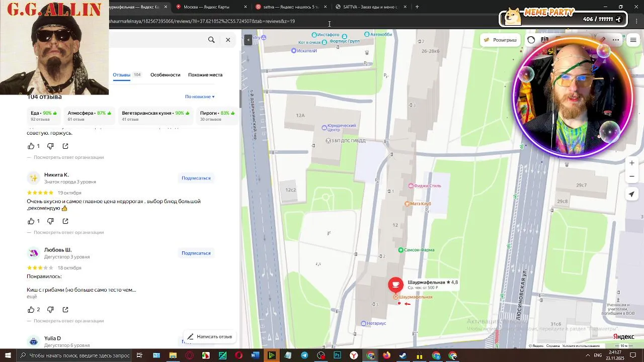Like Никита К.'s review
Image resolution: width=644 pixels, height=362 pixels.
(31, 221)
